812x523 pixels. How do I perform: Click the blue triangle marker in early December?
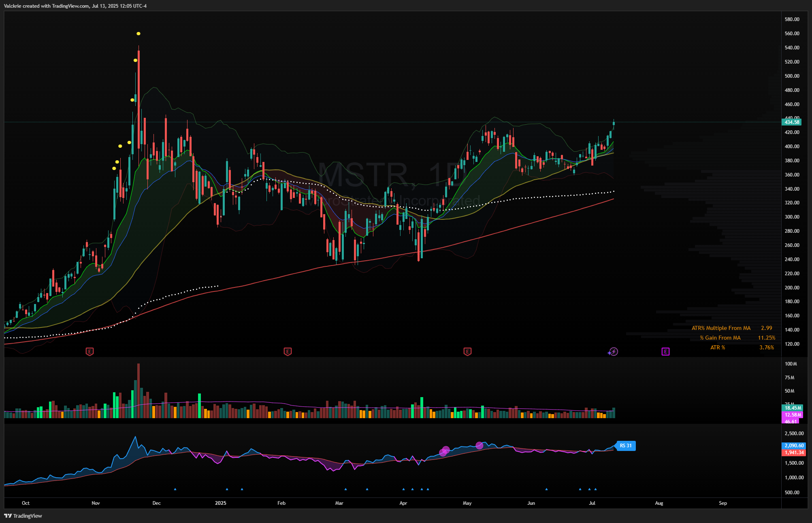tap(175, 489)
